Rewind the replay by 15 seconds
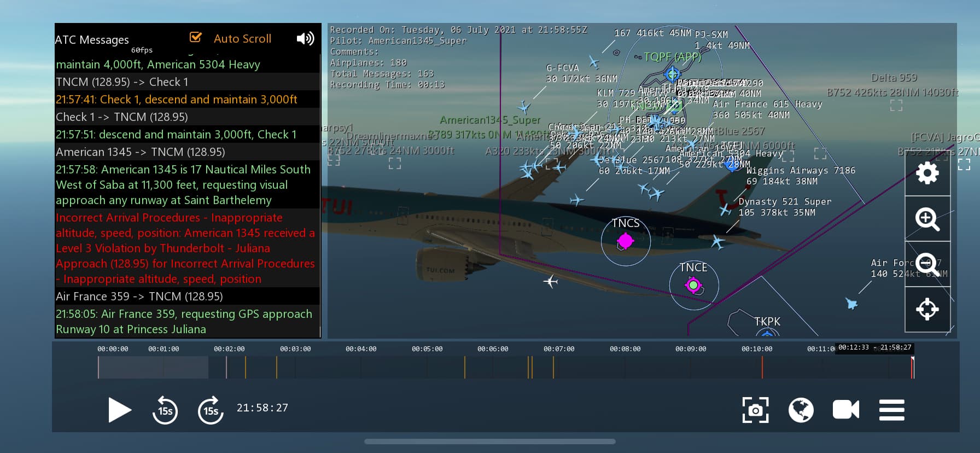The height and width of the screenshot is (453, 980). click(165, 410)
